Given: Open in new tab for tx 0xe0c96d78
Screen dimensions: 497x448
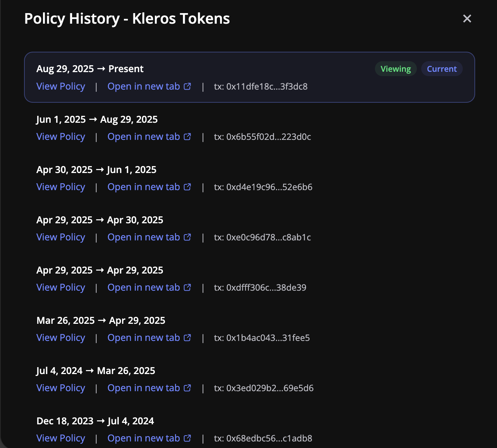Looking at the screenshot, I should [149, 237].
